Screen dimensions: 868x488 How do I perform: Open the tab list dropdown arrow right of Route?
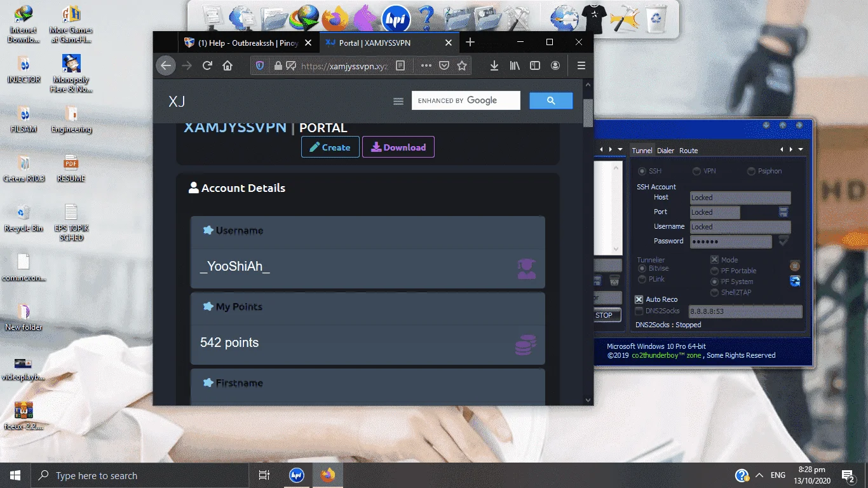point(801,149)
